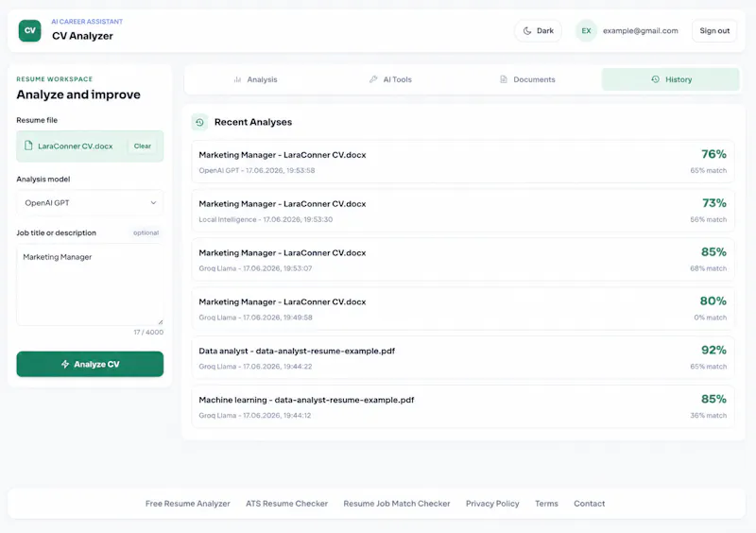Click the green CV logo icon

(x=30, y=30)
